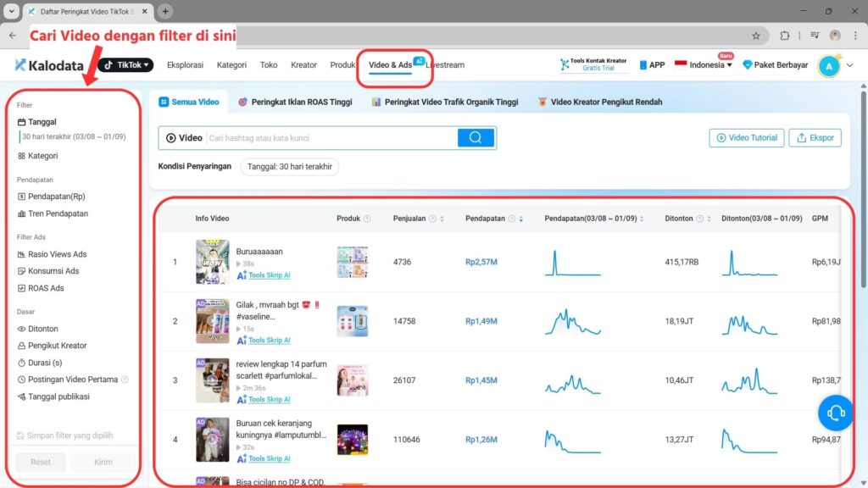Click the blue search magnifier button
This screenshot has height=488, width=868.
(x=476, y=138)
